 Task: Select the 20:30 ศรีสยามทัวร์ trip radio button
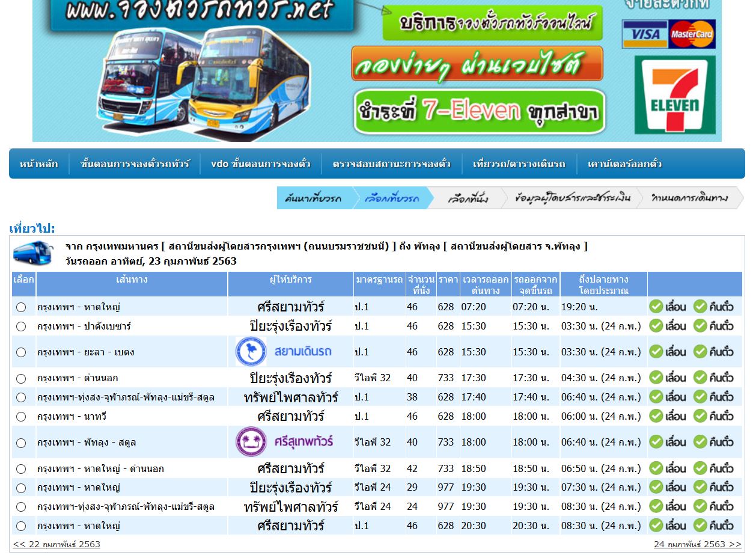click(x=21, y=526)
